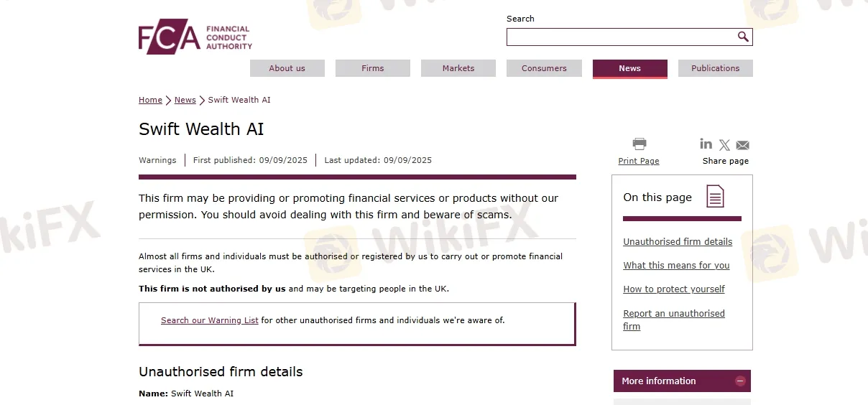Screen dimensions: 868x405
Task: Click the printer icon
Action: [x=640, y=144]
